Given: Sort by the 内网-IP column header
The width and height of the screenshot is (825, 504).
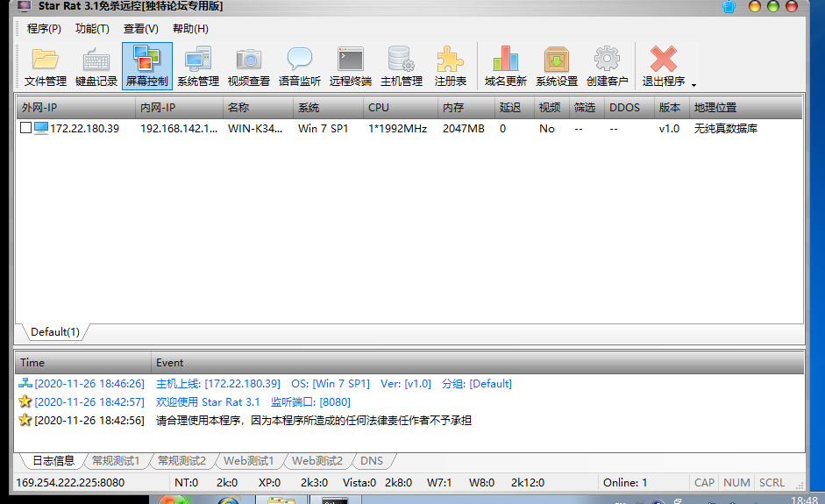Looking at the screenshot, I should coord(179,108).
